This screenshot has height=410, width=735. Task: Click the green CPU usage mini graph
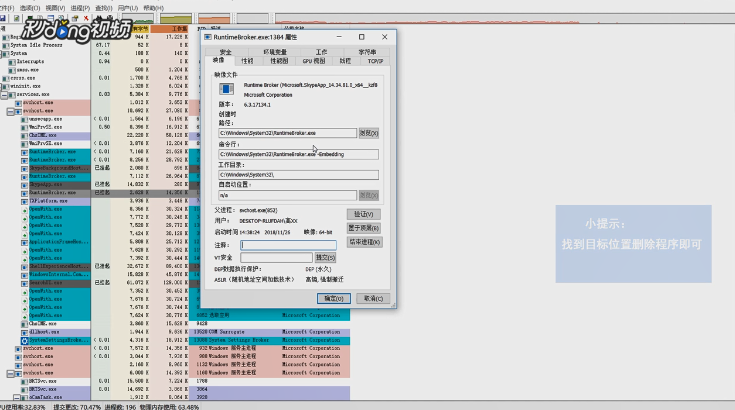click(x=138, y=19)
